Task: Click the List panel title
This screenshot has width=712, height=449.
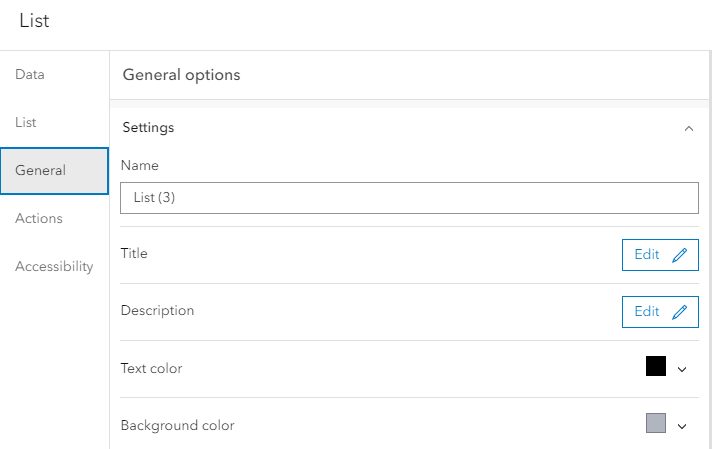Action: [34, 20]
